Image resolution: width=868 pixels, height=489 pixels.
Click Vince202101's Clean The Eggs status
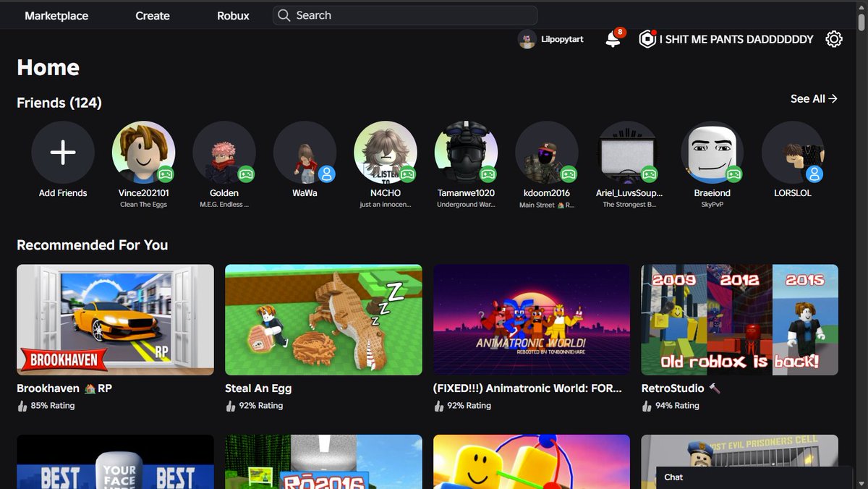[143, 205]
